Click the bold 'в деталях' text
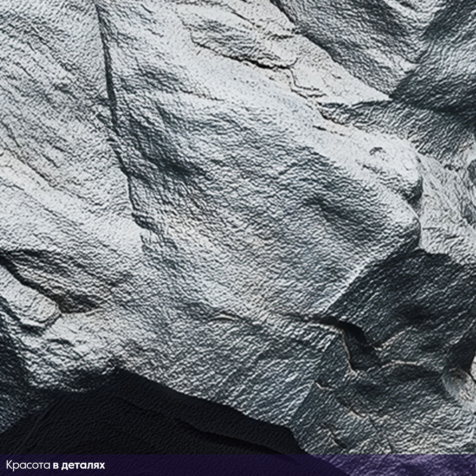 click(79, 465)
